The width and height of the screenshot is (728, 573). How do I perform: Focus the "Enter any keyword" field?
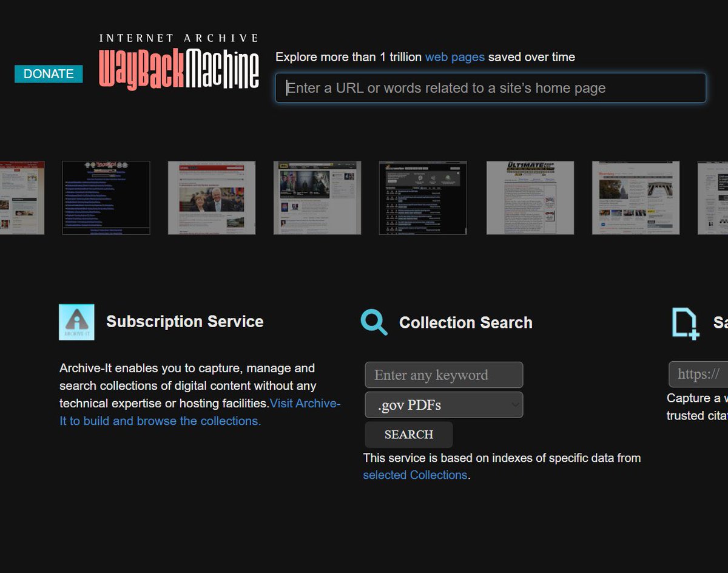443,375
